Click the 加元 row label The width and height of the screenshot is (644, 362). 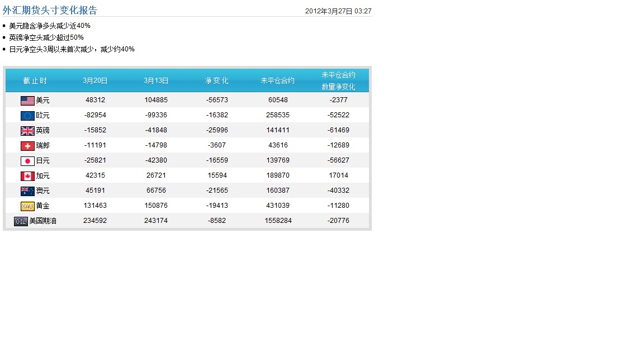click(42, 175)
